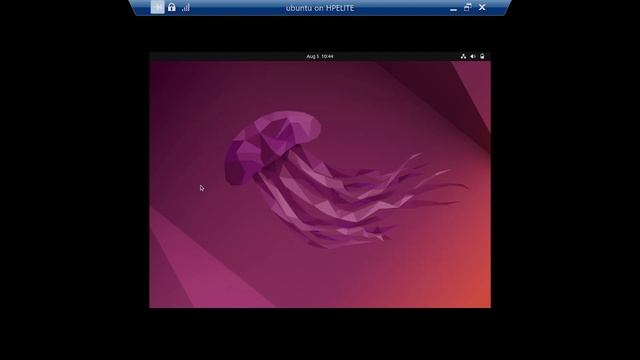Open the Ubuntu power/battery indicator
Viewport: 640px width, 360px height.
(482, 56)
